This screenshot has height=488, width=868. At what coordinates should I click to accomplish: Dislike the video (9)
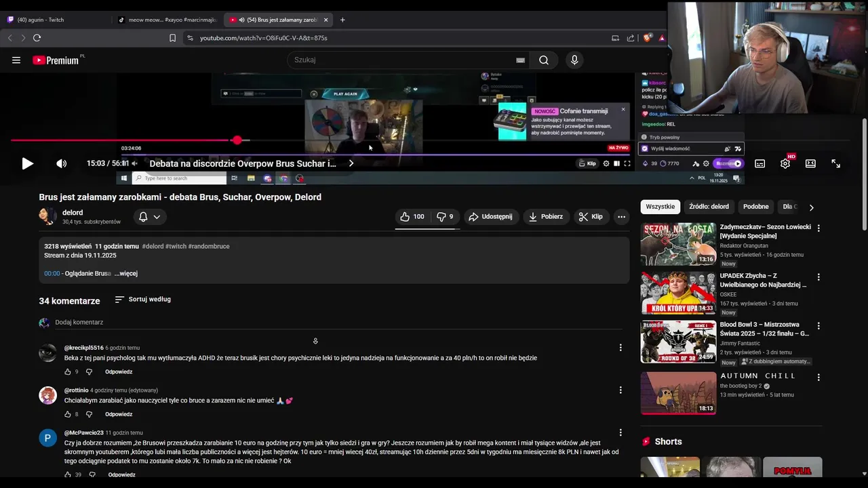pos(445,217)
